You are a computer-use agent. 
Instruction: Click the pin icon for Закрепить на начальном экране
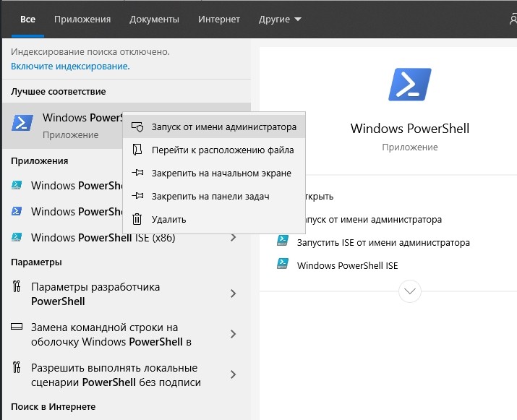(137, 173)
